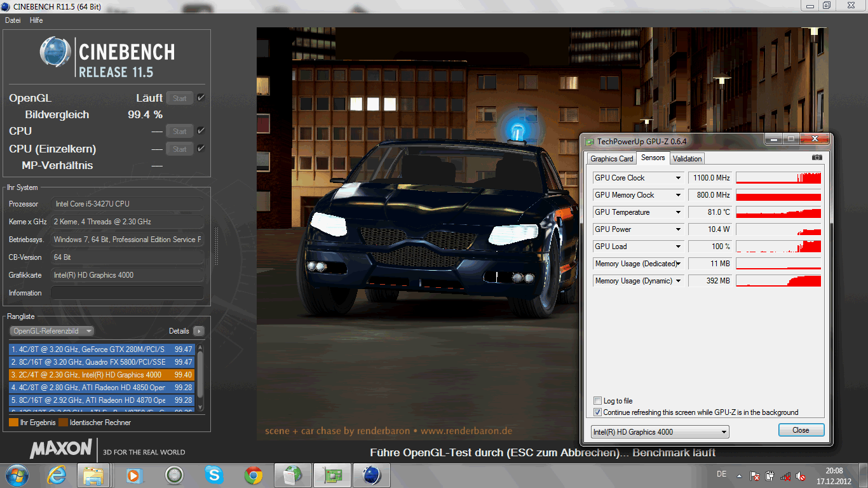Open the GPU Power dropdown
This screenshot has height=488, width=868.
click(678, 229)
